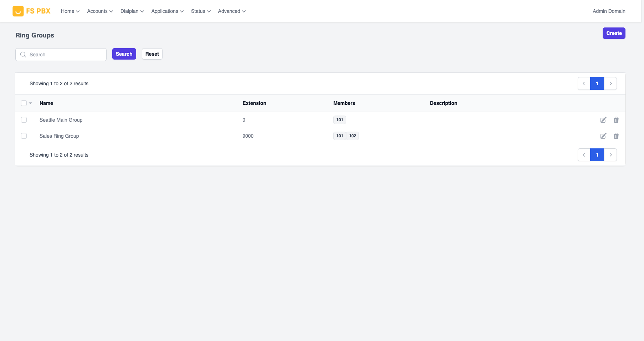Go to next page with right chevron

tap(610, 83)
